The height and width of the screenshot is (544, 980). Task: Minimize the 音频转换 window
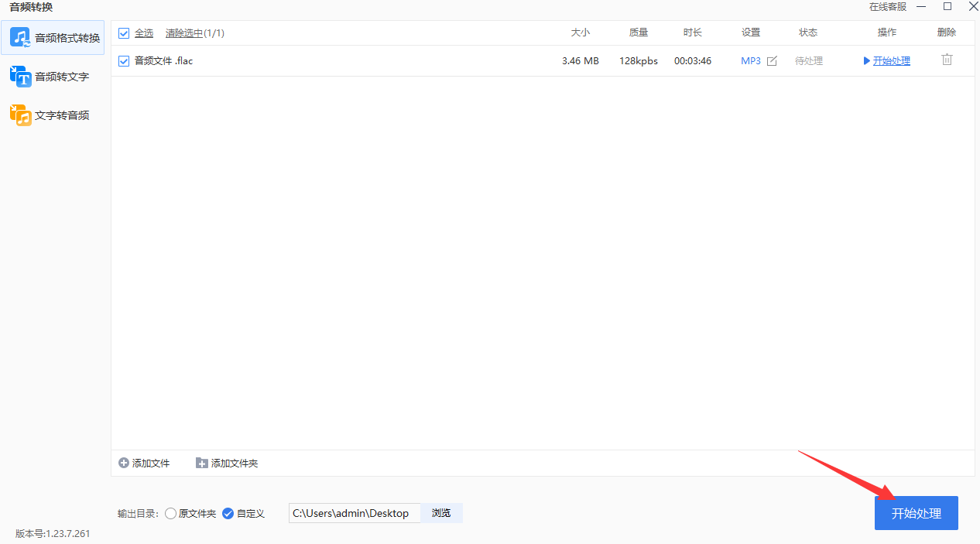point(921,6)
